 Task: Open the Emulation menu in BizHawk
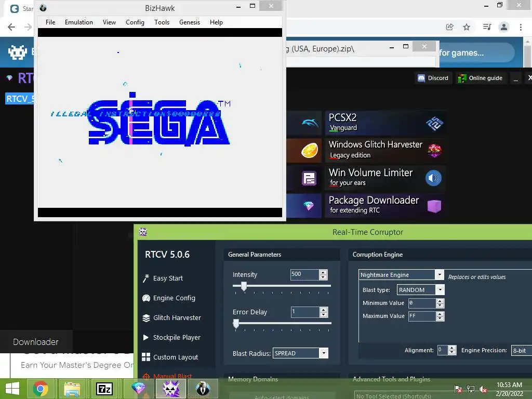pos(79,22)
